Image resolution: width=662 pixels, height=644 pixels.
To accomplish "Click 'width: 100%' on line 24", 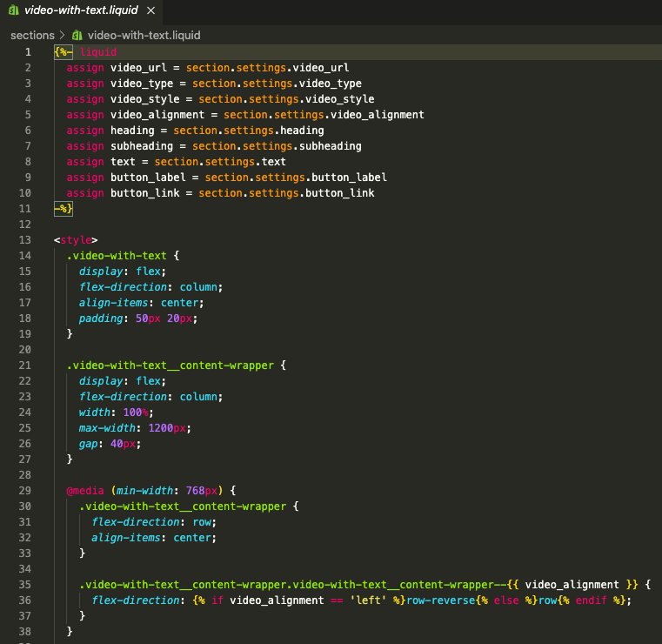I will pyautogui.click(x=116, y=413).
